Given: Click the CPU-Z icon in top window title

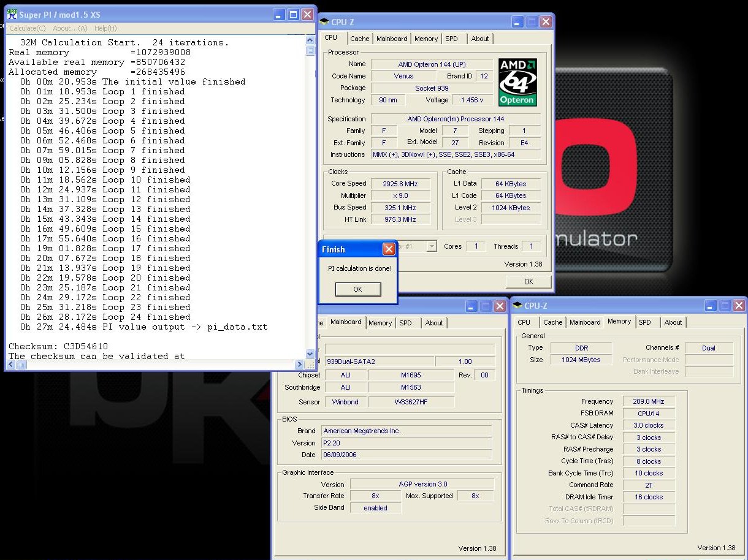Looking at the screenshot, I should (x=324, y=22).
